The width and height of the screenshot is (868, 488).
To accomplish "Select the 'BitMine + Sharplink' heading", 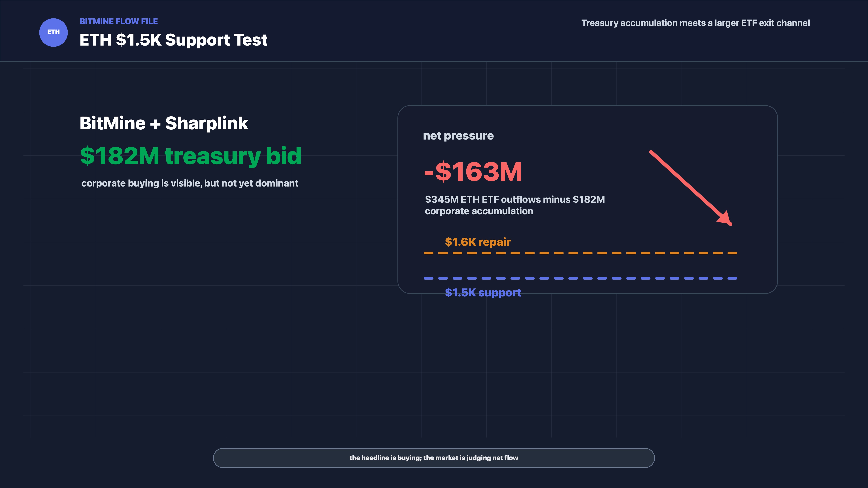I will (x=164, y=123).
